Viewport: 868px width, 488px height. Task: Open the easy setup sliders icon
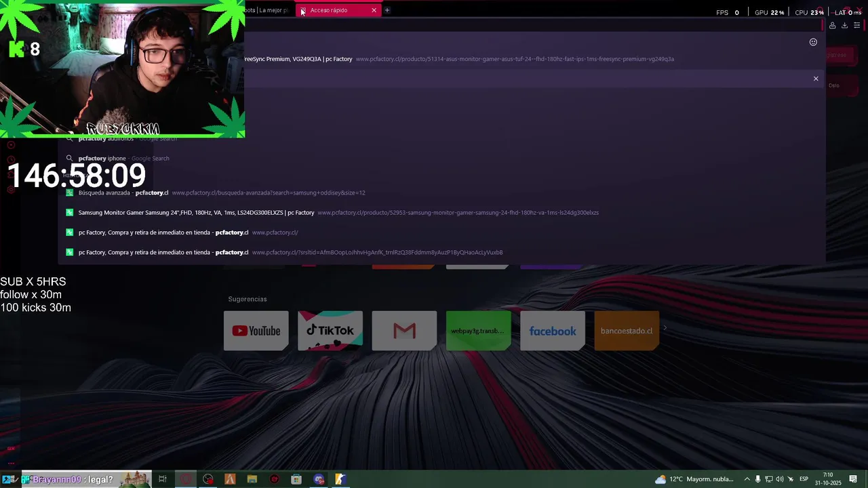tap(856, 26)
